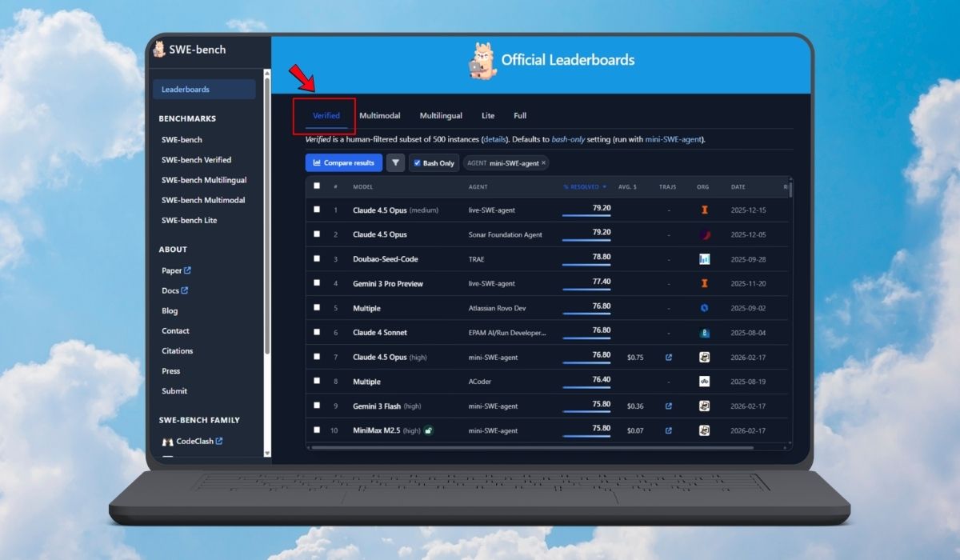Switch to the Lite tab
Screen dimensions: 960x560
pos(488,116)
